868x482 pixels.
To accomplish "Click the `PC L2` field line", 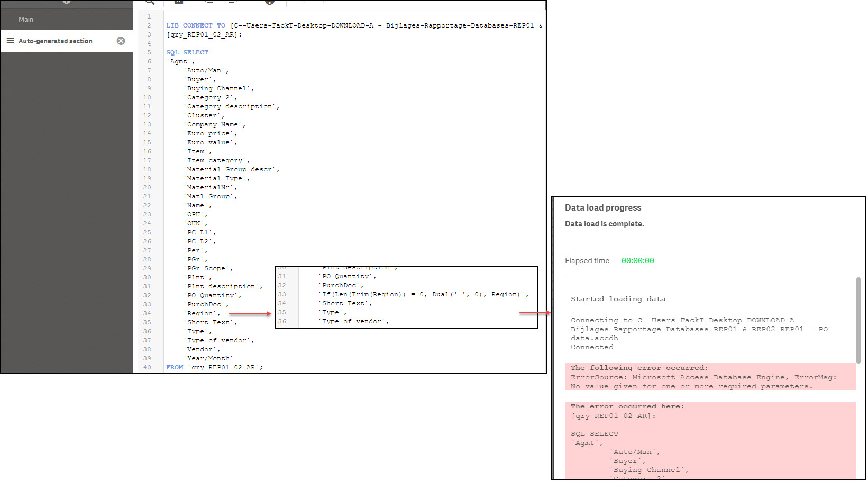I will point(200,241).
